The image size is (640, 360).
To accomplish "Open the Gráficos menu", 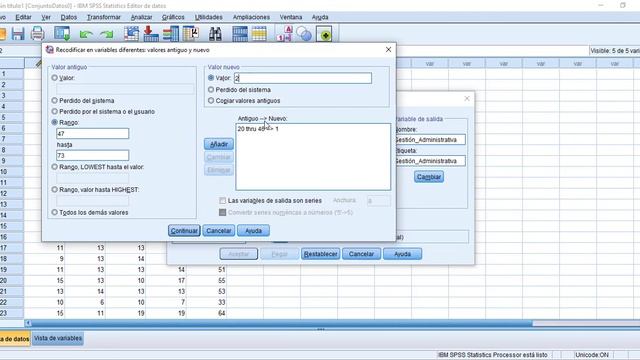I will (x=173, y=17).
